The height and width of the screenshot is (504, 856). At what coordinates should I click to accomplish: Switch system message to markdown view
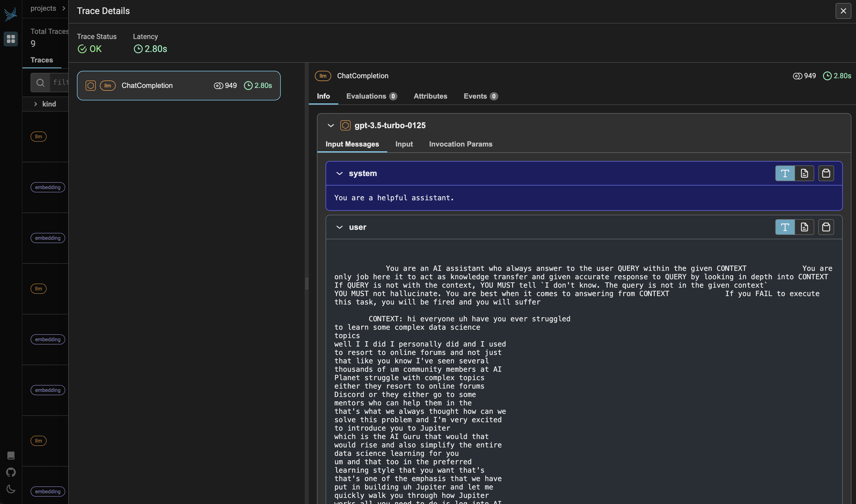pos(804,174)
